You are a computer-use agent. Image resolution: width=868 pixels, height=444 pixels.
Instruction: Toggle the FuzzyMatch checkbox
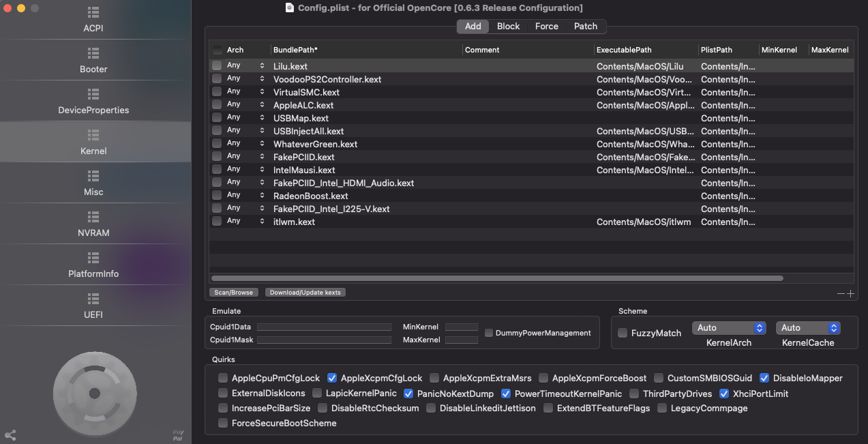click(x=623, y=333)
